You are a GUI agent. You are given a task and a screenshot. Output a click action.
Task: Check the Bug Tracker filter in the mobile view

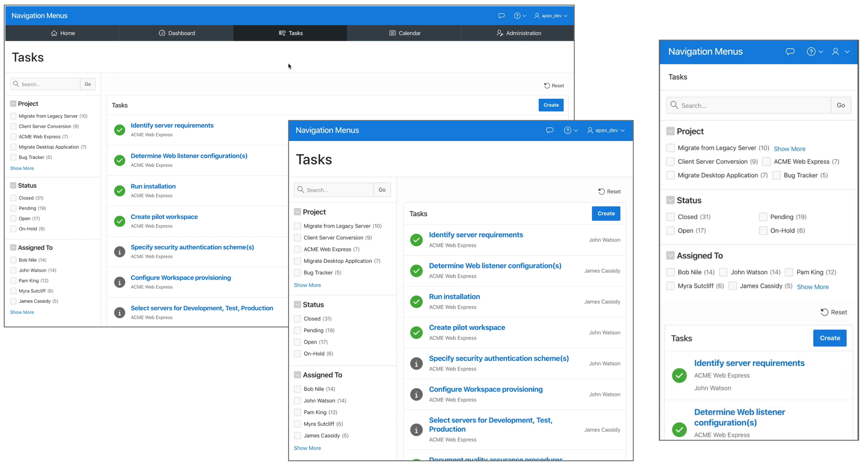click(x=776, y=175)
